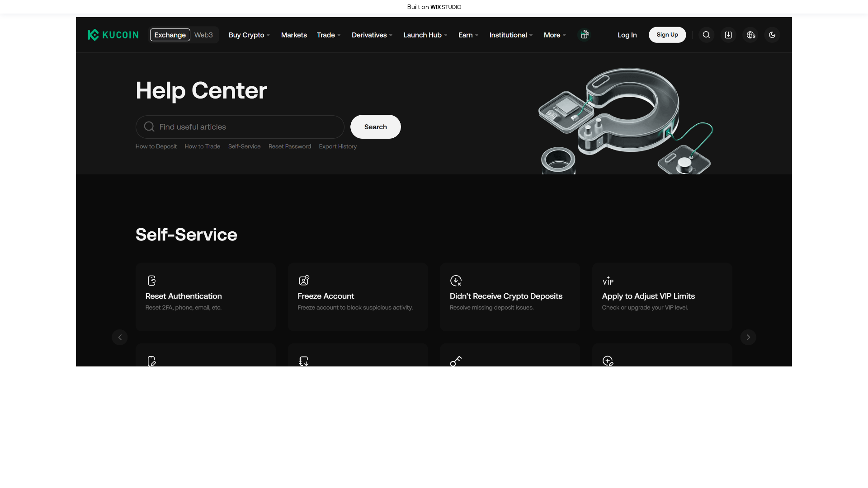868x488 pixels.
Task: Expand the Earn dropdown menu
Action: [x=468, y=35]
